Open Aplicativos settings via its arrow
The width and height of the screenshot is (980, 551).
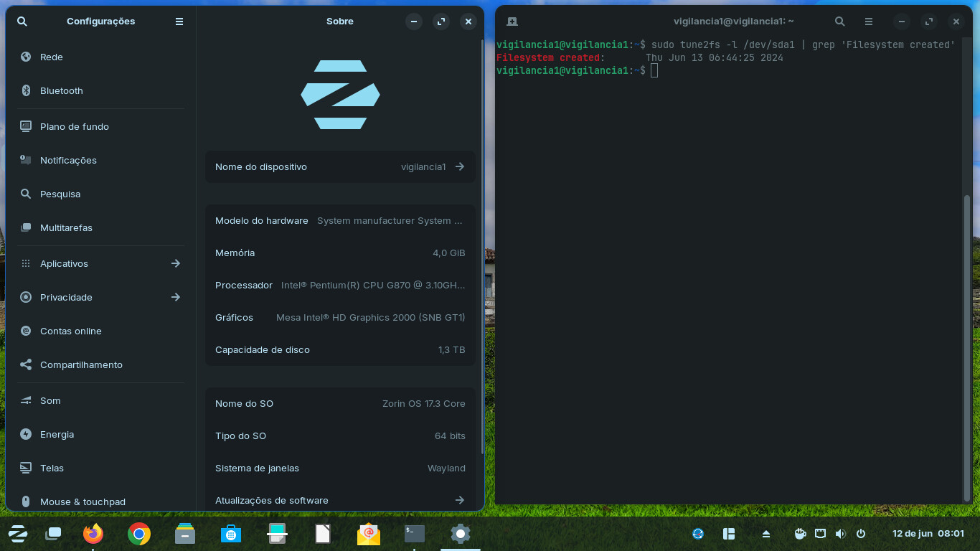click(176, 263)
